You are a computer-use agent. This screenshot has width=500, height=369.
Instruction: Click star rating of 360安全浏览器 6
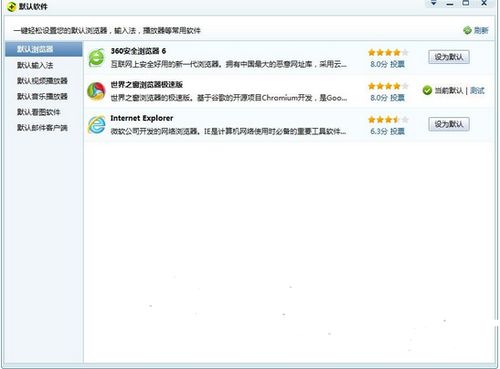click(388, 52)
